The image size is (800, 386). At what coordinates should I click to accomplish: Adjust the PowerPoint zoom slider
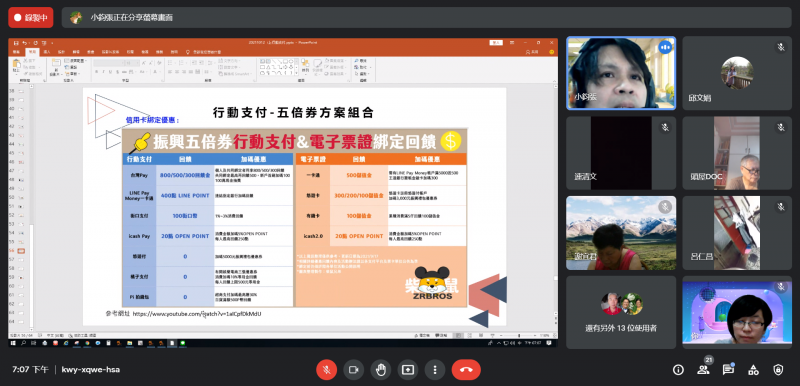pos(520,335)
